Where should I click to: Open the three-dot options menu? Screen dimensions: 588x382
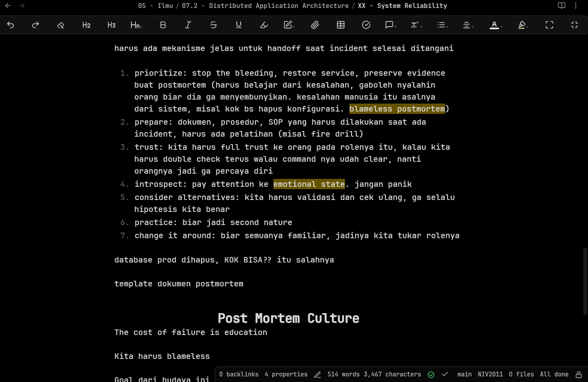click(576, 6)
